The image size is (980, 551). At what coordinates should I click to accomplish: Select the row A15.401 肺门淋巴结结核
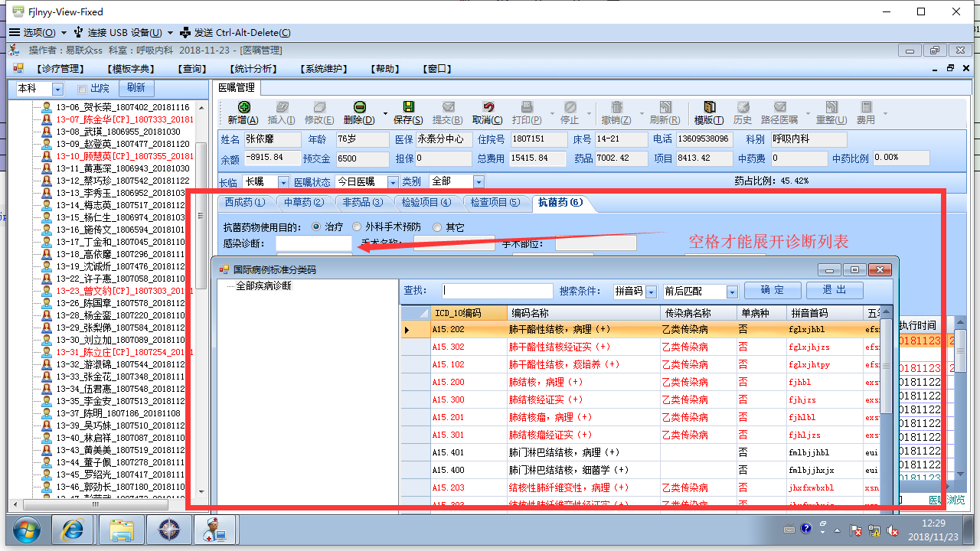[x=641, y=453]
